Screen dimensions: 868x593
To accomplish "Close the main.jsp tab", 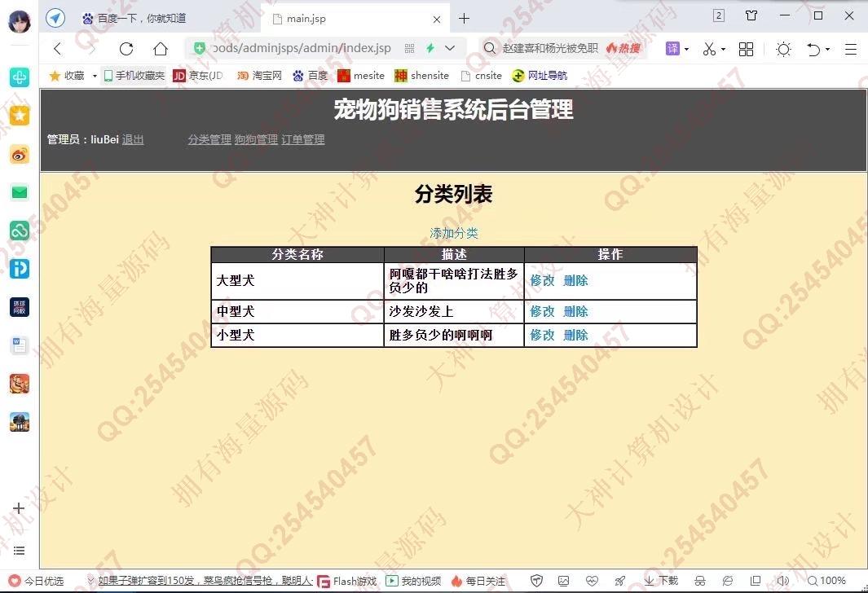I will coord(437,20).
